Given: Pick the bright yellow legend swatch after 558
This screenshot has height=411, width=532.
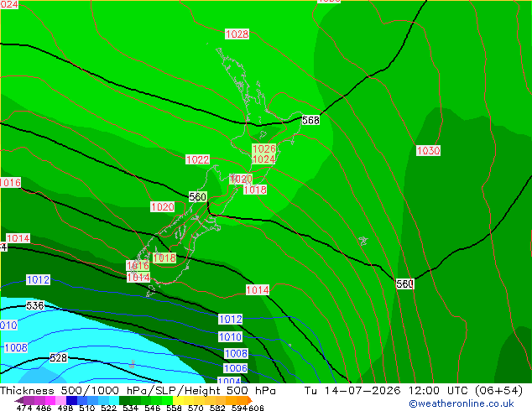Looking at the screenshot, I should coord(179,400).
